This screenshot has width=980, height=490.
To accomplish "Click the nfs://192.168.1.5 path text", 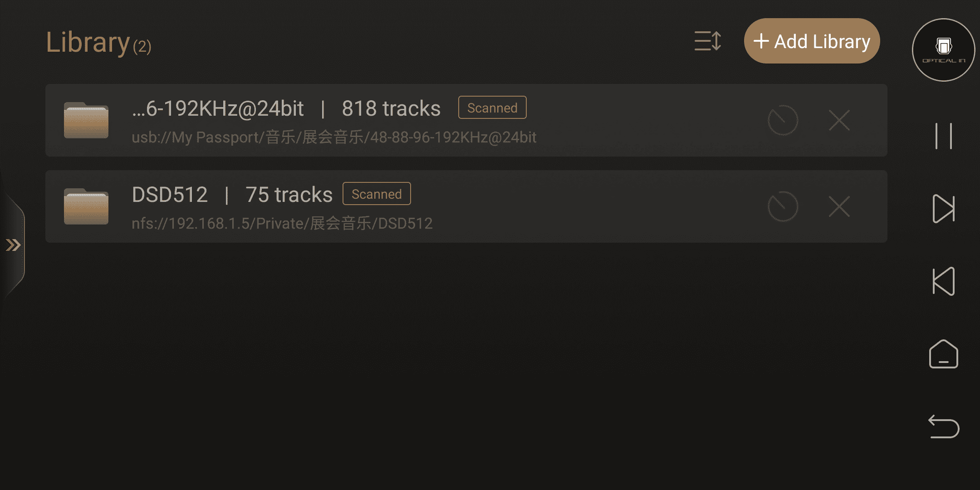I will (x=282, y=224).
